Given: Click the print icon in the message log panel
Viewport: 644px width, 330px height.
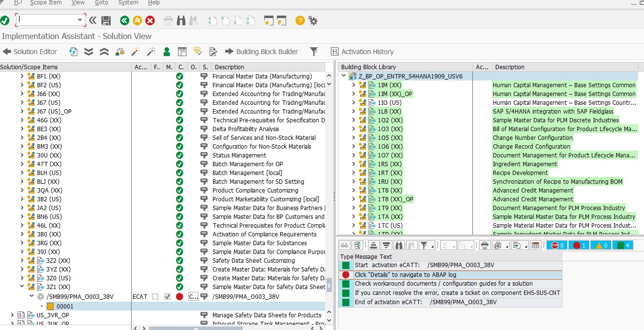Looking at the screenshot, I should tap(485, 245).
